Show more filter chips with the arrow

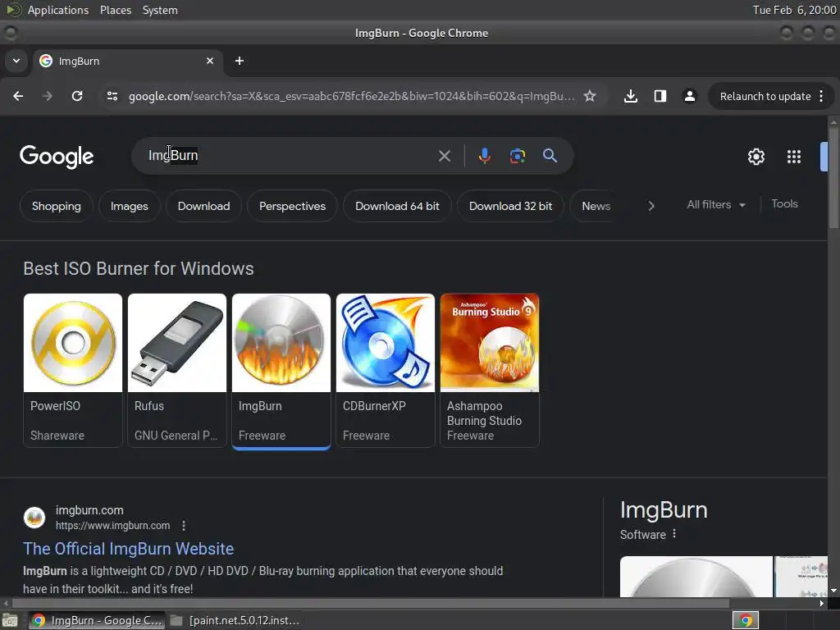coord(651,206)
